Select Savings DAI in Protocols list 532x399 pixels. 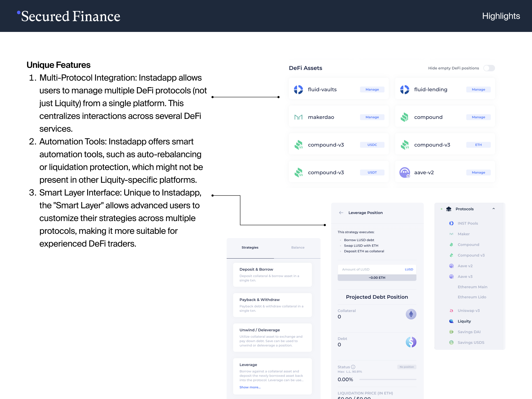pos(469,332)
